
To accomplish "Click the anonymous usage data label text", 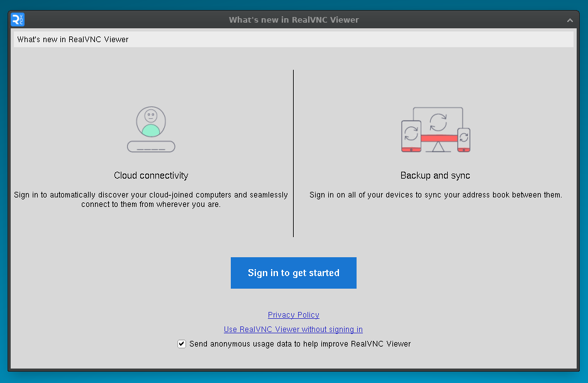I will 300,343.
